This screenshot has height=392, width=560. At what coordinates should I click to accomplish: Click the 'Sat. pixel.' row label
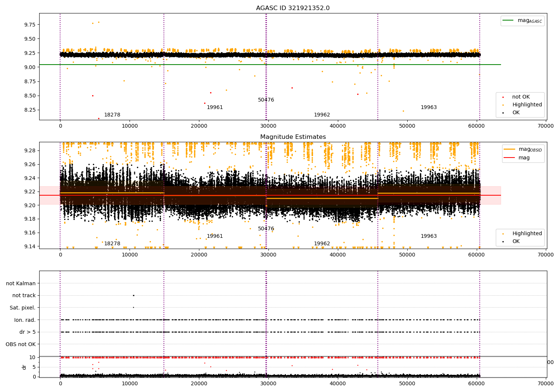tap(23, 308)
